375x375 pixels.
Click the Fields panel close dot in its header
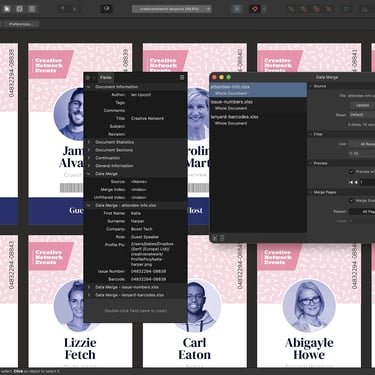tap(88, 78)
